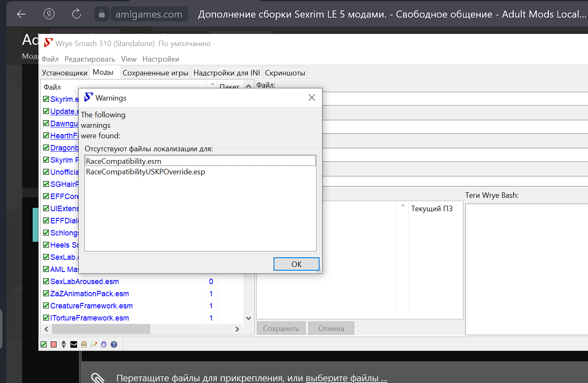Uncheck the SexLabAroused.esm checkbox

point(46,282)
